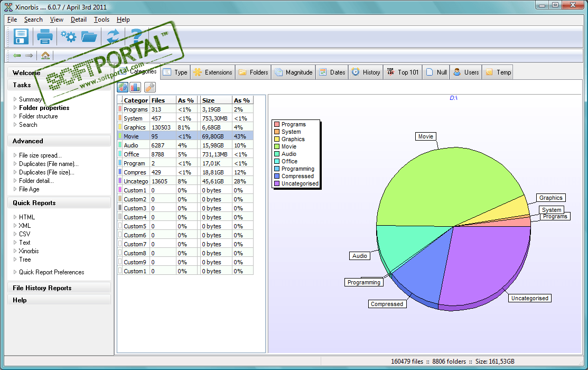Image resolution: width=588 pixels, height=370 pixels.
Task: Click the Uncategorised legend color swatch
Action: pos(277,183)
